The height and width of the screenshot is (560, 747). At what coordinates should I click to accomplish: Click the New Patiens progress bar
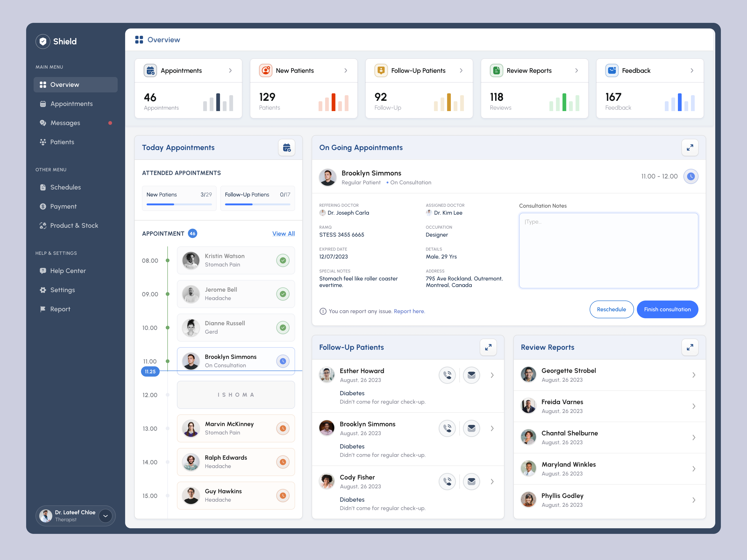tap(179, 204)
